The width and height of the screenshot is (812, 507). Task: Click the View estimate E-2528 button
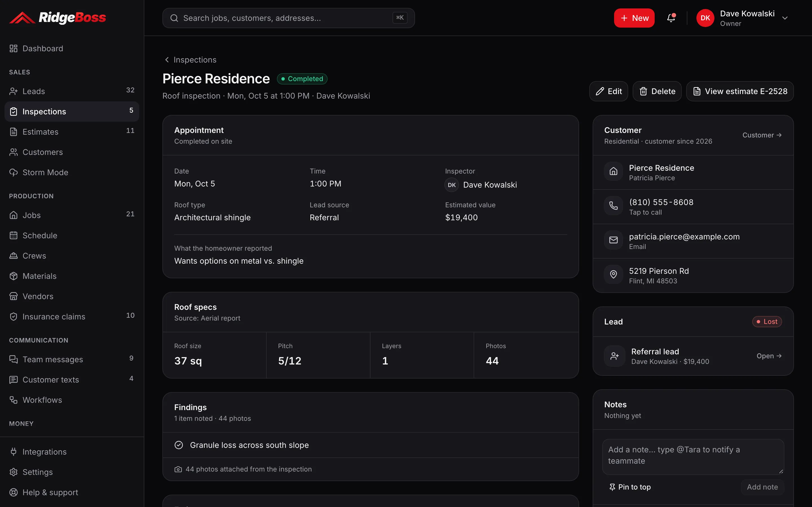click(740, 91)
